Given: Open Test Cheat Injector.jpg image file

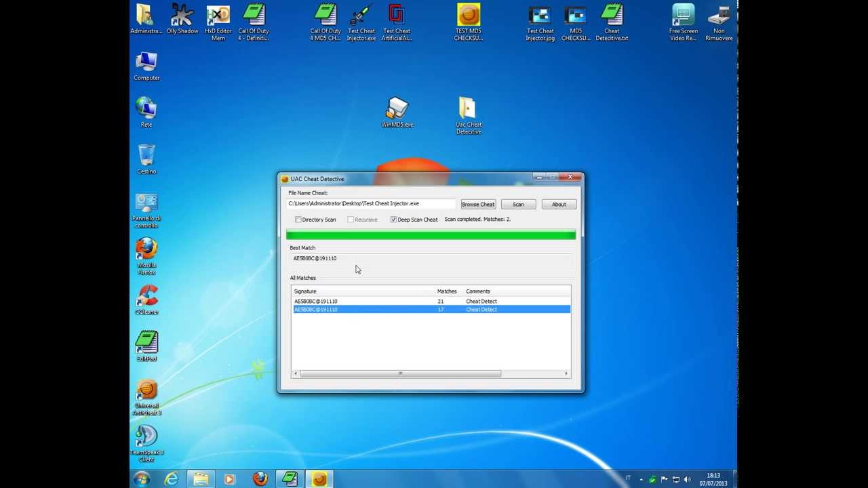Looking at the screenshot, I should coord(540,23).
